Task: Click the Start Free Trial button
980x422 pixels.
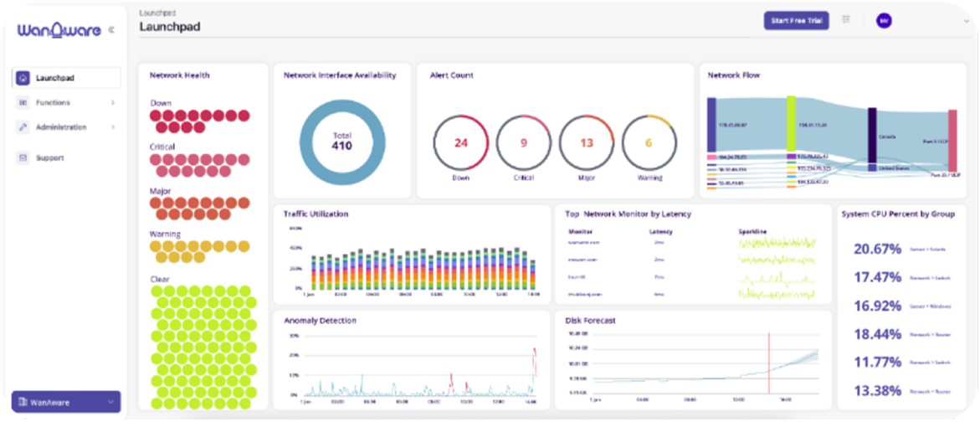Action: [796, 21]
